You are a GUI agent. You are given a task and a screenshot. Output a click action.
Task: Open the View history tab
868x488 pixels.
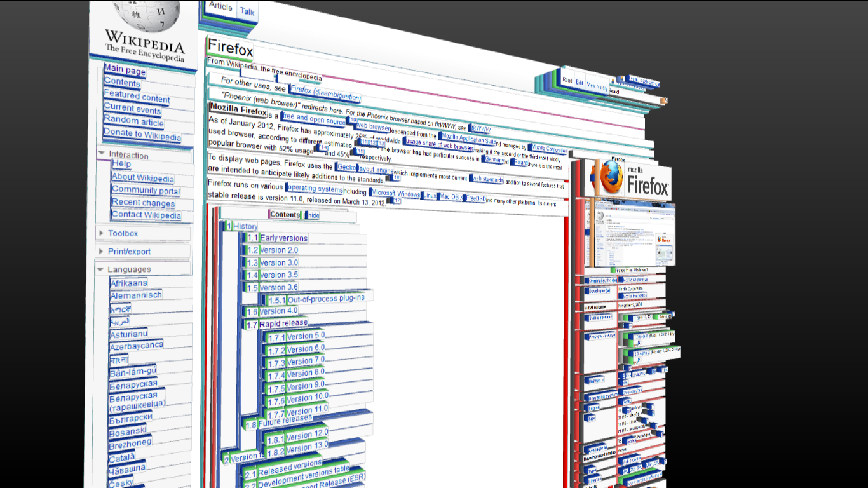coord(596,86)
